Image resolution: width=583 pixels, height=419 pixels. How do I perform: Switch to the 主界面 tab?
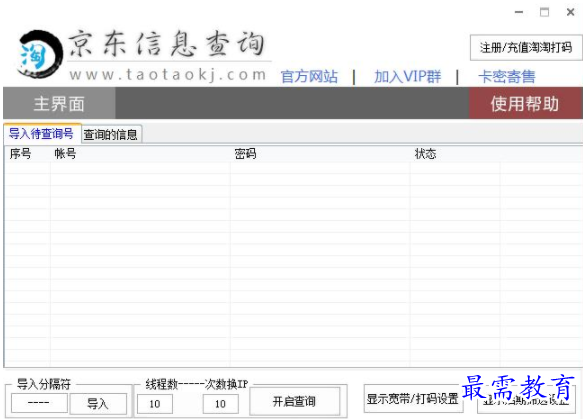click(x=59, y=103)
